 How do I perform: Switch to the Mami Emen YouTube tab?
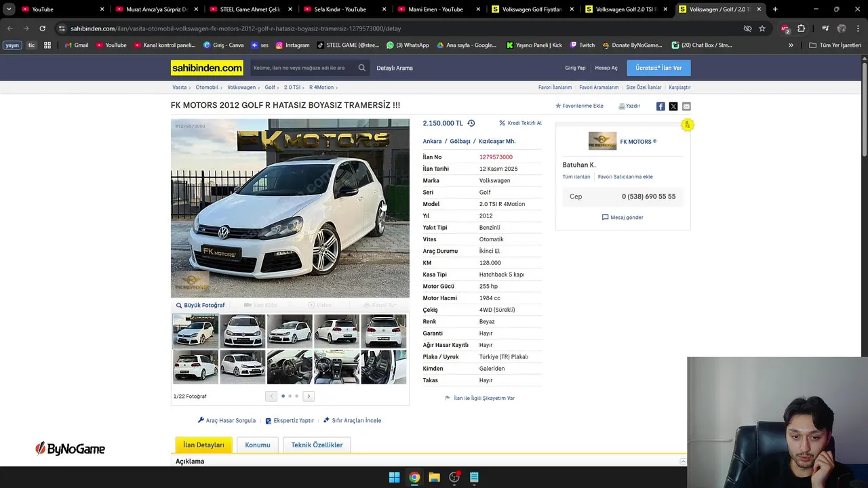click(439, 9)
